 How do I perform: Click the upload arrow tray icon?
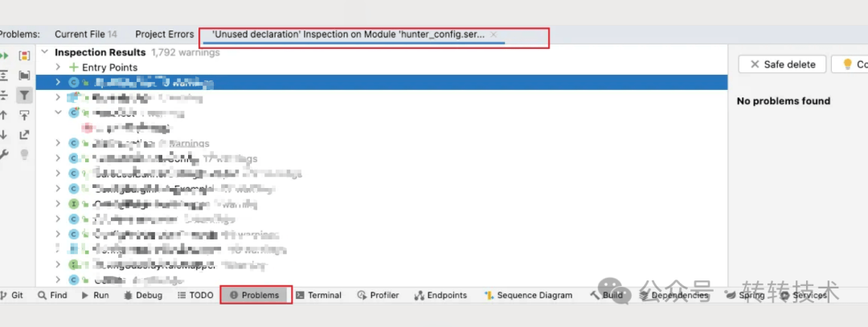coord(24,115)
